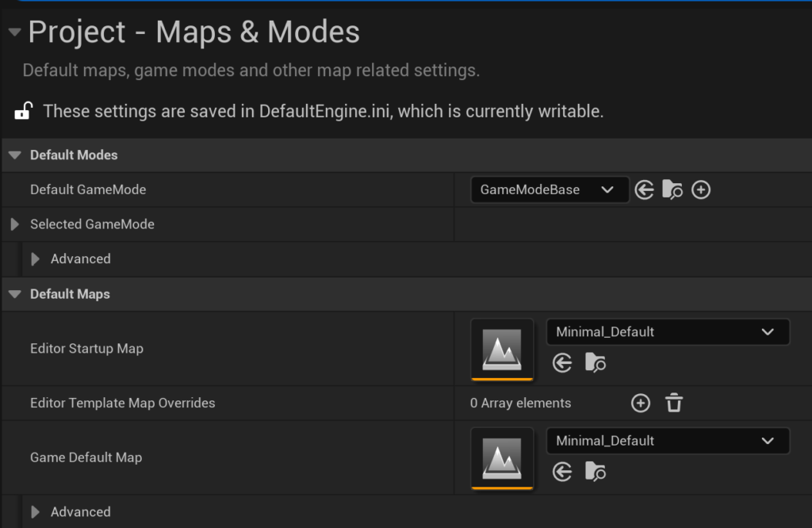Image resolution: width=812 pixels, height=528 pixels.
Task: Collapse the Default Modes section
Action: point(14,155)
